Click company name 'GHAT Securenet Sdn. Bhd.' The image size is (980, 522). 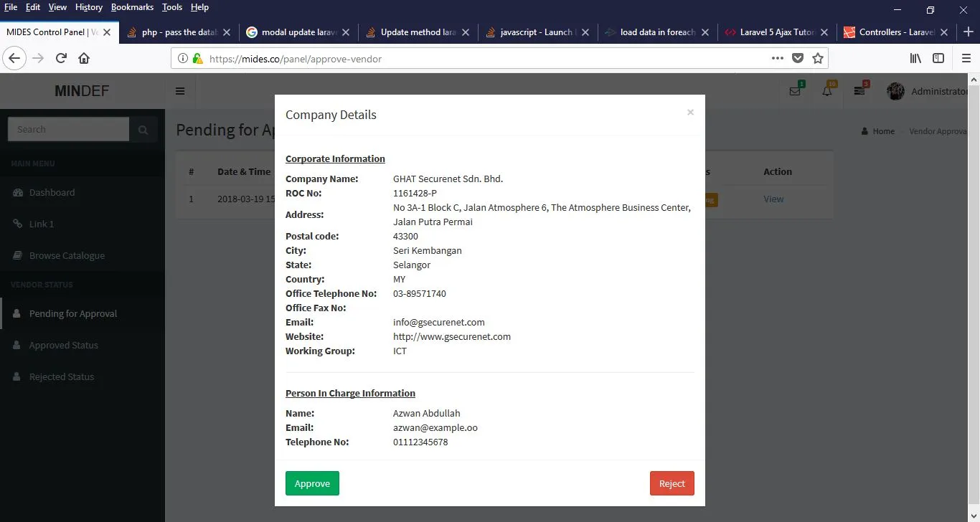[x=448, y=179]
